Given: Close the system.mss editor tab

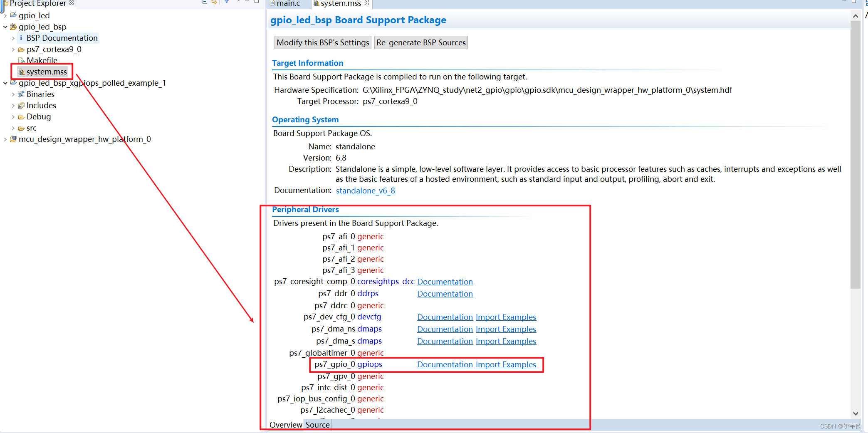Looking at the screenshot, I should pos(367,2).
